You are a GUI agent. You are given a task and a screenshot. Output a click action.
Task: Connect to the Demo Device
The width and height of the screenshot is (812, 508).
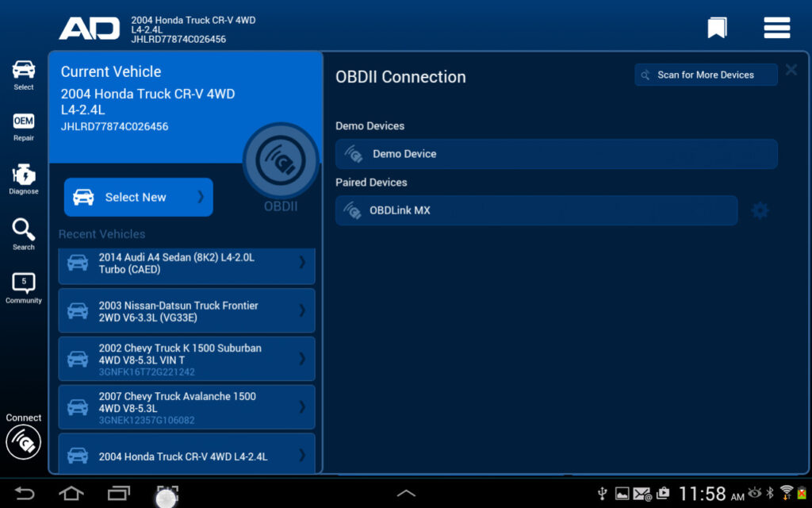(x=556, y=154)
